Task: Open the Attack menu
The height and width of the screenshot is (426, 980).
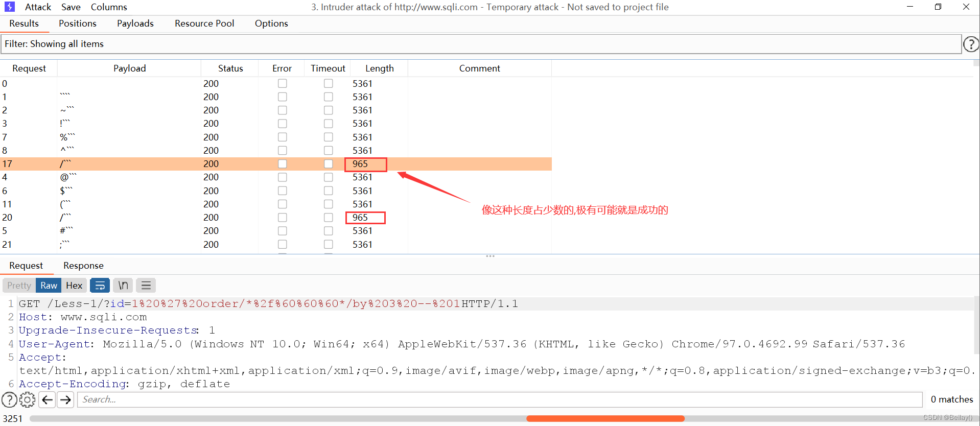Action: point(38,7)
